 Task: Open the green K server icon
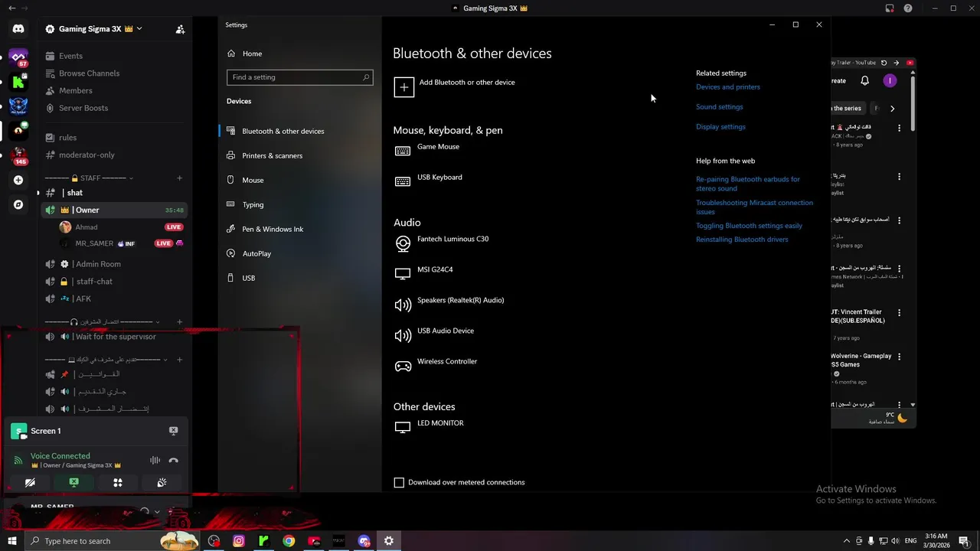[x=18, y=82]
